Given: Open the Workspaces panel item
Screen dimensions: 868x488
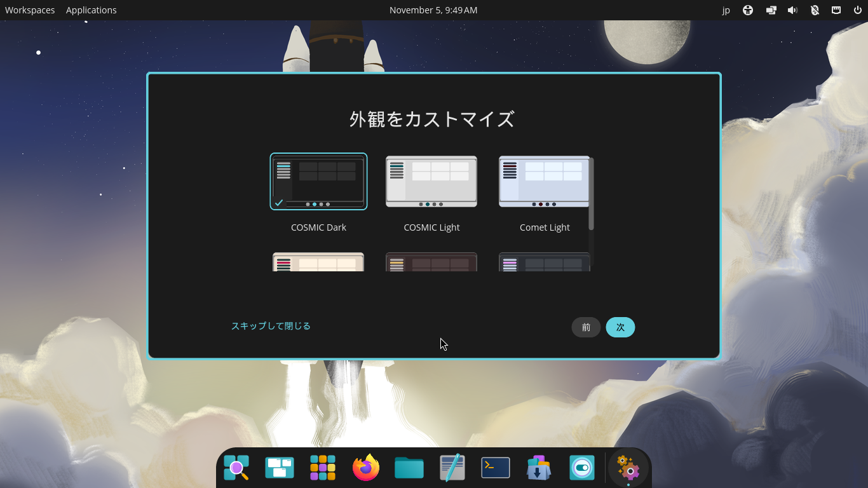Looking at the screenshot, I should 30,10.
